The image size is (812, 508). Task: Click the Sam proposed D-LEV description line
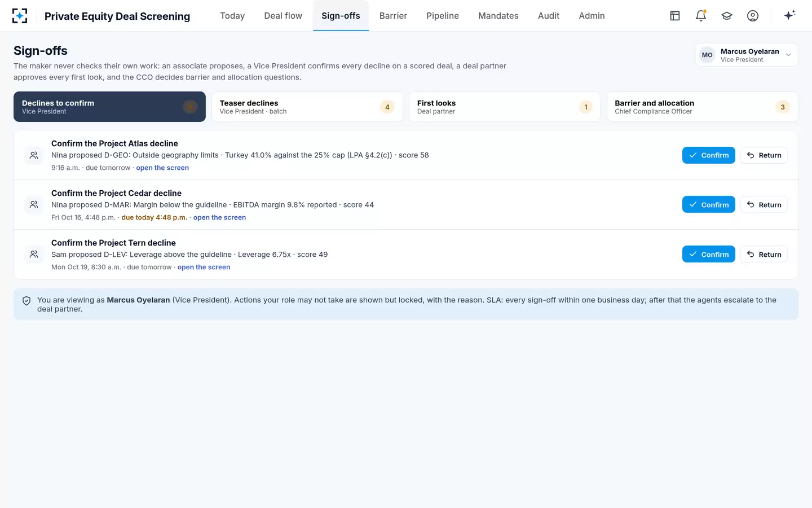[189, 255]
